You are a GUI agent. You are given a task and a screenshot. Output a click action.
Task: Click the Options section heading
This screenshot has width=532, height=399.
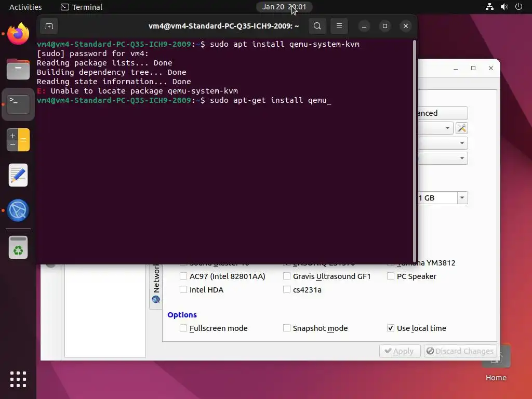(x=182, y=315)
